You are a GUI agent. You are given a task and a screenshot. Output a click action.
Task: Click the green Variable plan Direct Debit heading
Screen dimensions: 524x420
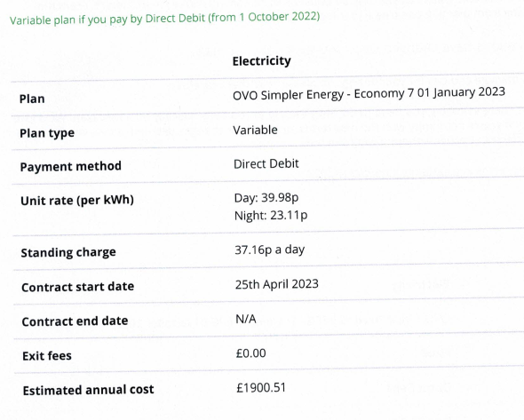165,18
